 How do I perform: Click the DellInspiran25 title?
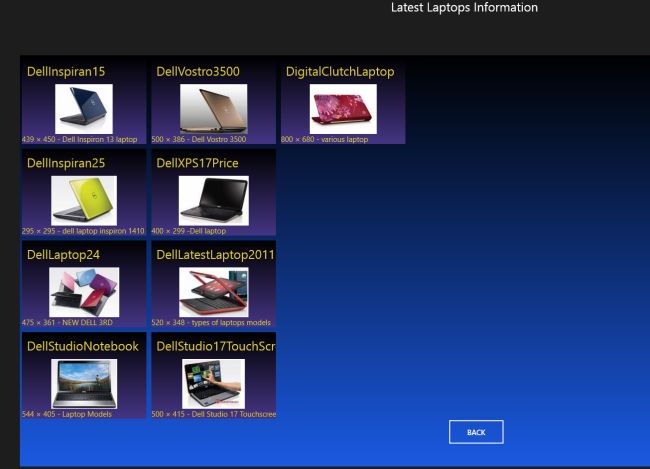(x=66, y=163)
